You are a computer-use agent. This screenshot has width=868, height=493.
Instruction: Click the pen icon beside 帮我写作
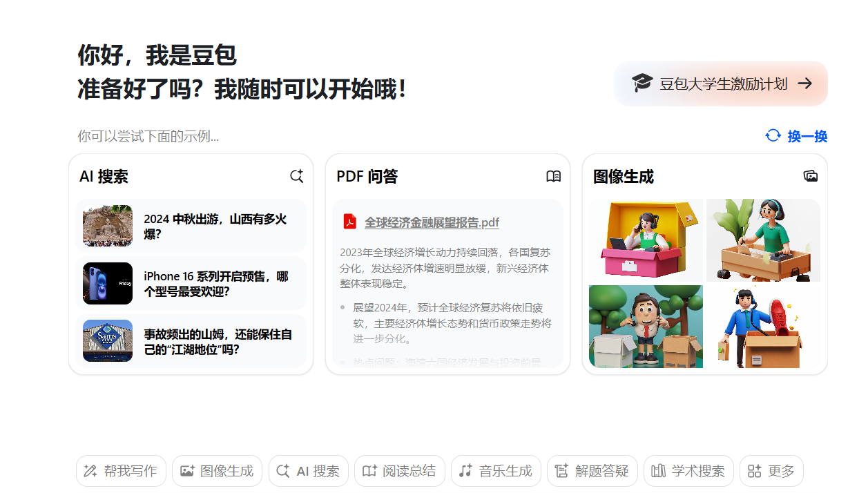(x=90, y=471)
